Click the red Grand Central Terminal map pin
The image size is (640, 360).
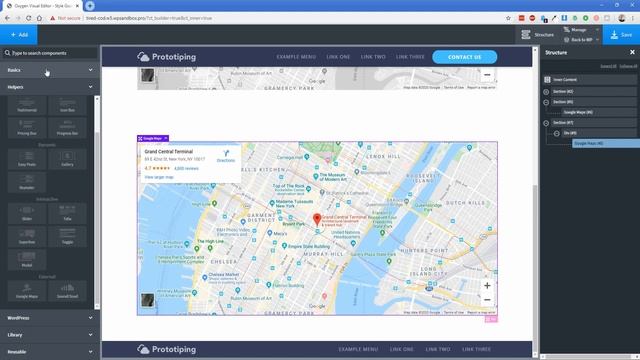317,219
